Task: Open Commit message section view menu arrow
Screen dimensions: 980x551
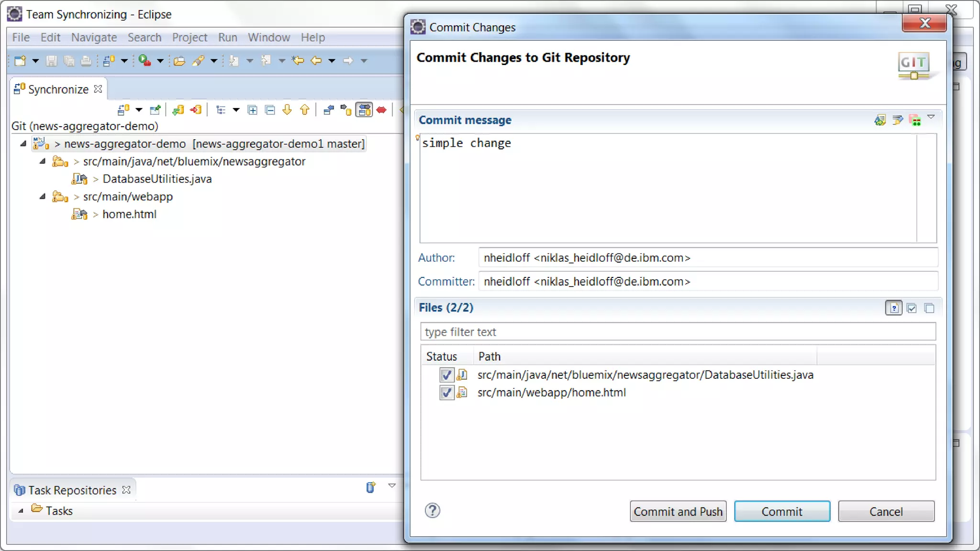Action: click(931, 117)
